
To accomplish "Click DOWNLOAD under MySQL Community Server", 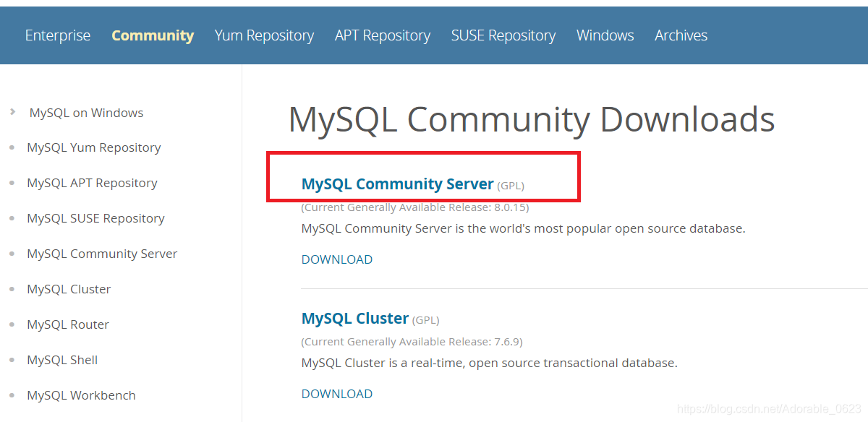I will [337, 259].
